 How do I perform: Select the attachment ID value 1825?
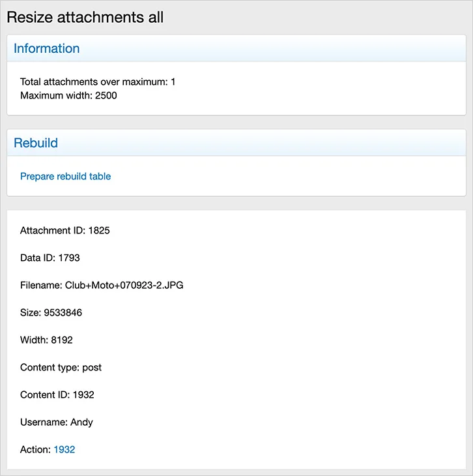99,230
